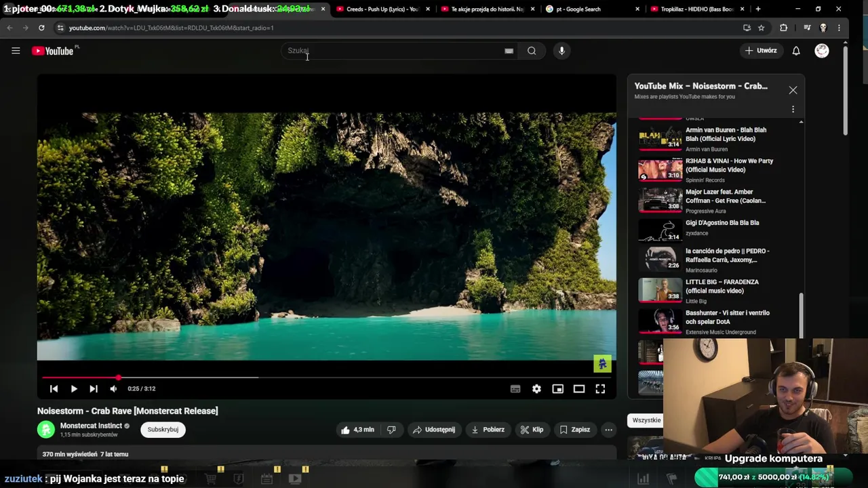Click the Subskrybuj button
The image size is (868, 488).
pyautogui.click(x=163, y=430)
